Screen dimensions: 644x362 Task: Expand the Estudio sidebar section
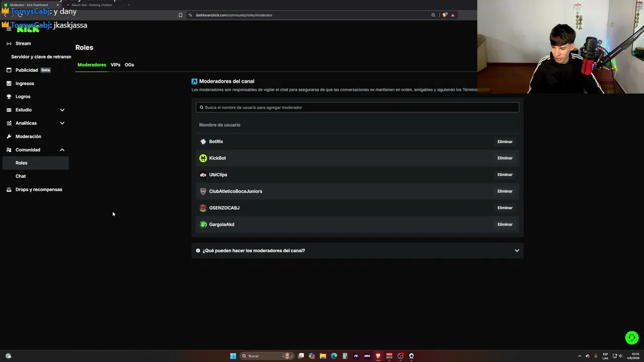pos(62,110)
